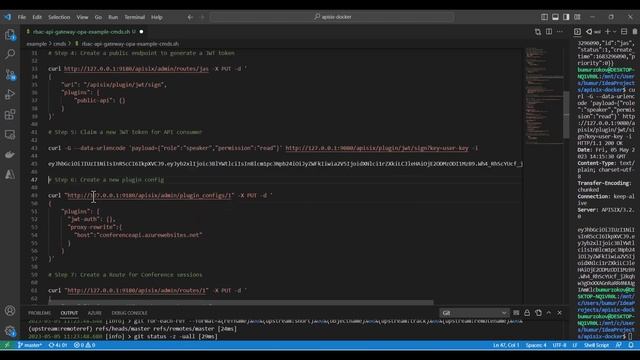Switch to the Debug Console panel tab
The image size is (640, 360).
pos(129,313)
